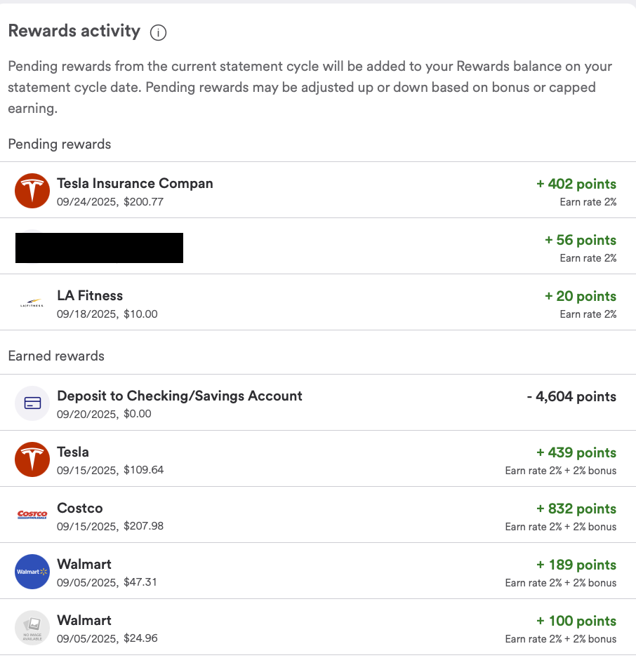The image size is (636, 672).
Task: Select the Walmart $24.96 transaction
Action: 84,620
